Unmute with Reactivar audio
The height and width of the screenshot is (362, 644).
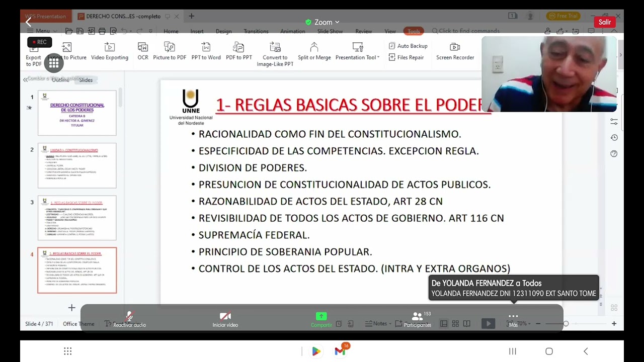coord(129,319)
